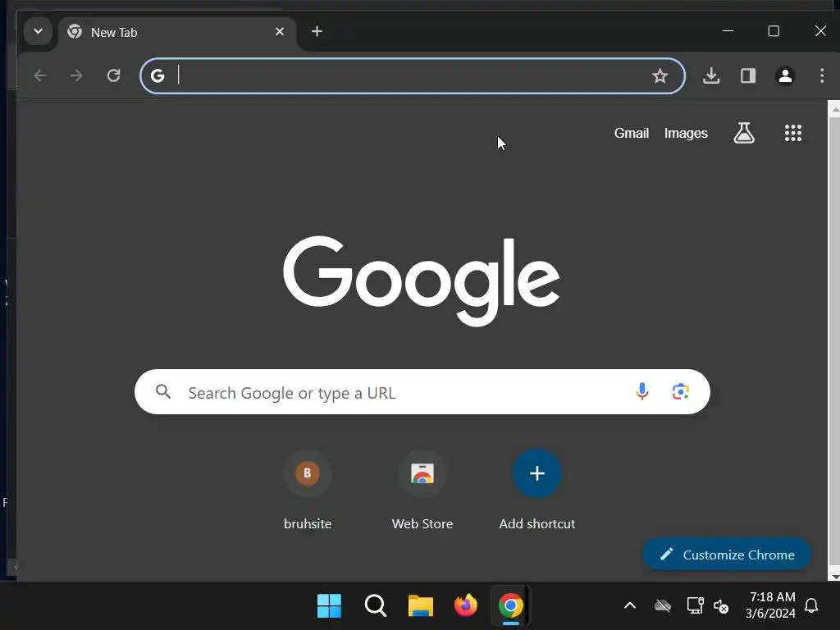Image resolution: width=840 pixels, height=630 pixels.
Task: Open File Explorer from taskbar
Action: 421,606
